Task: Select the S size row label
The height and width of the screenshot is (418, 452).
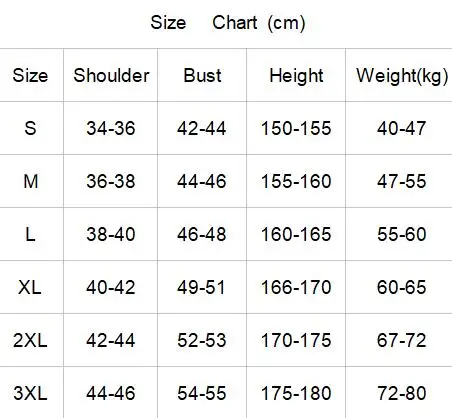Action: coord(30,128)
